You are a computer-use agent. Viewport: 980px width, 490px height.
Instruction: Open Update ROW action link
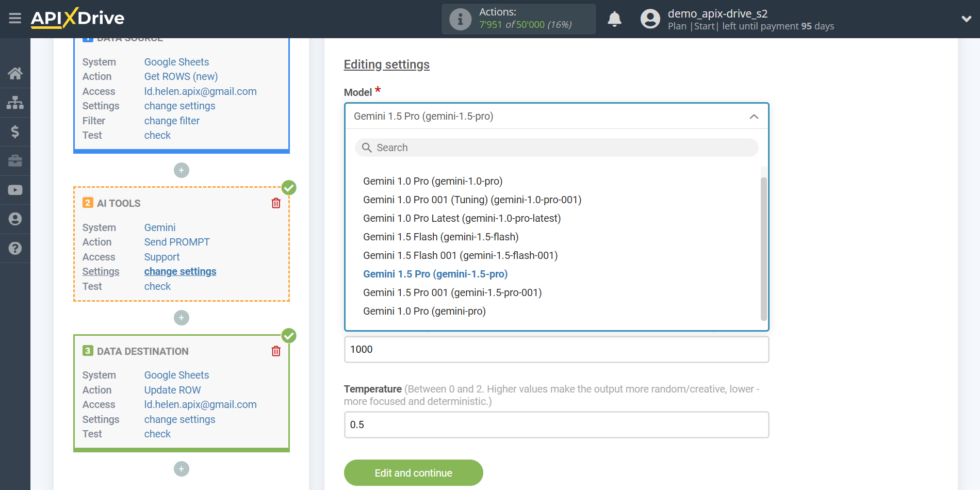(172, 390)
